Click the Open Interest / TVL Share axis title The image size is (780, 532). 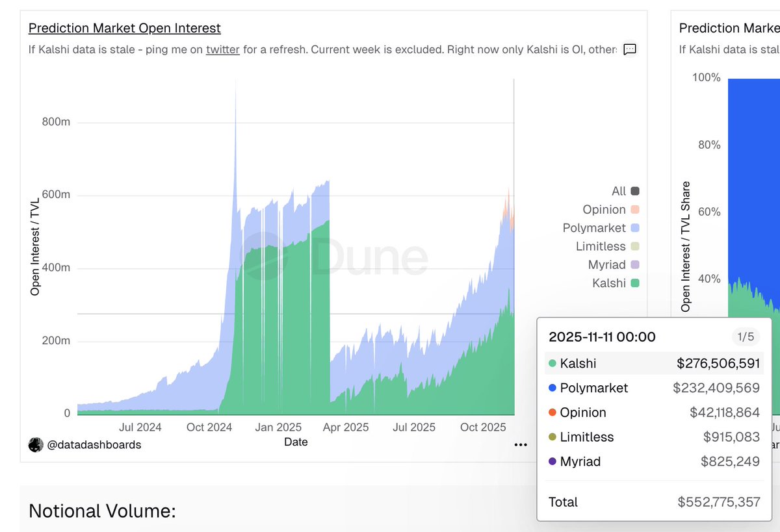coord(686,247)
